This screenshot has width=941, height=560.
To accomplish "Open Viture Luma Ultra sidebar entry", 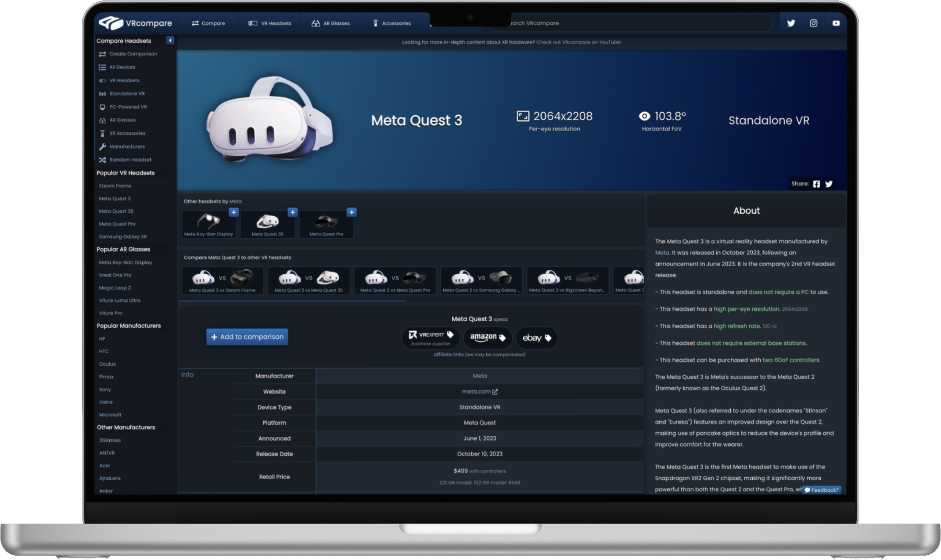I will 120,300.
